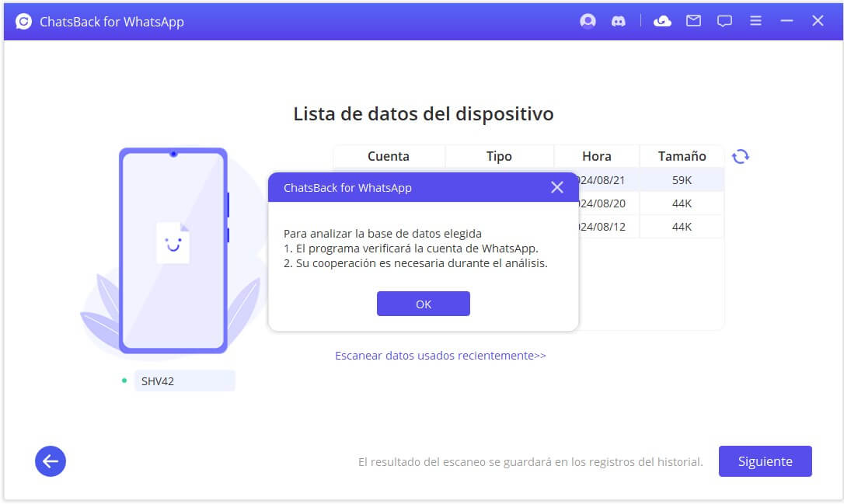Open Escanear datos usados recientemente link
This screenshot has width=844, height=504.
click(441, 355)
